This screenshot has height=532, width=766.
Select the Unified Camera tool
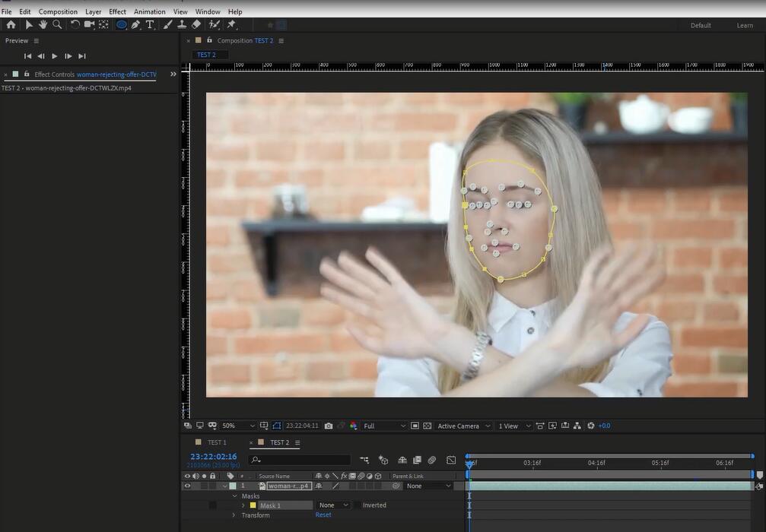coord(89,24)
